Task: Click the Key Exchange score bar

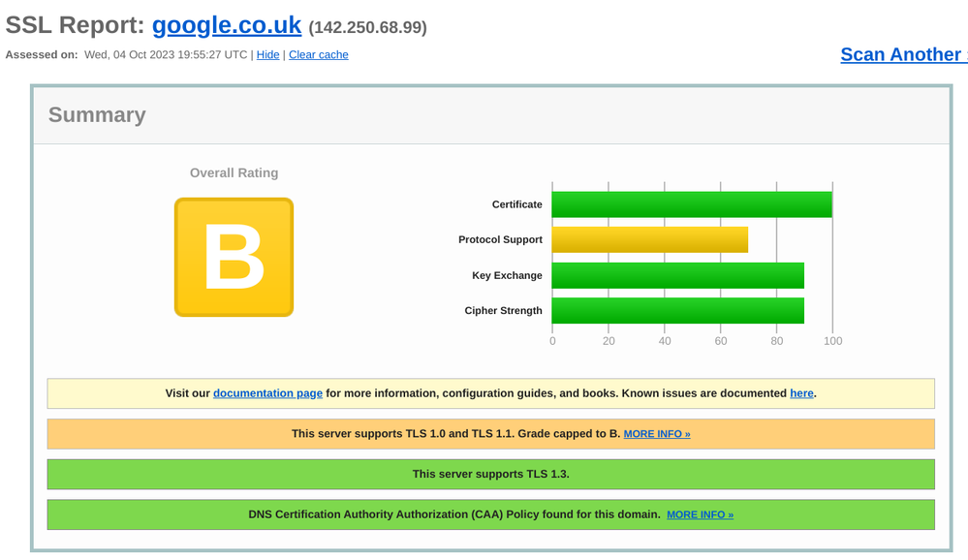Action: (677, 275)
